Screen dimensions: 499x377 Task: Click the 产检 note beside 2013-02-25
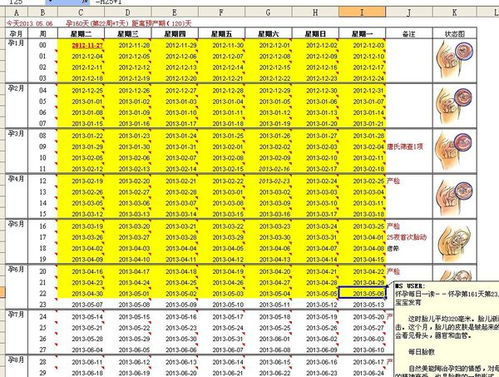pyautogui.click(x=393, y=181)
